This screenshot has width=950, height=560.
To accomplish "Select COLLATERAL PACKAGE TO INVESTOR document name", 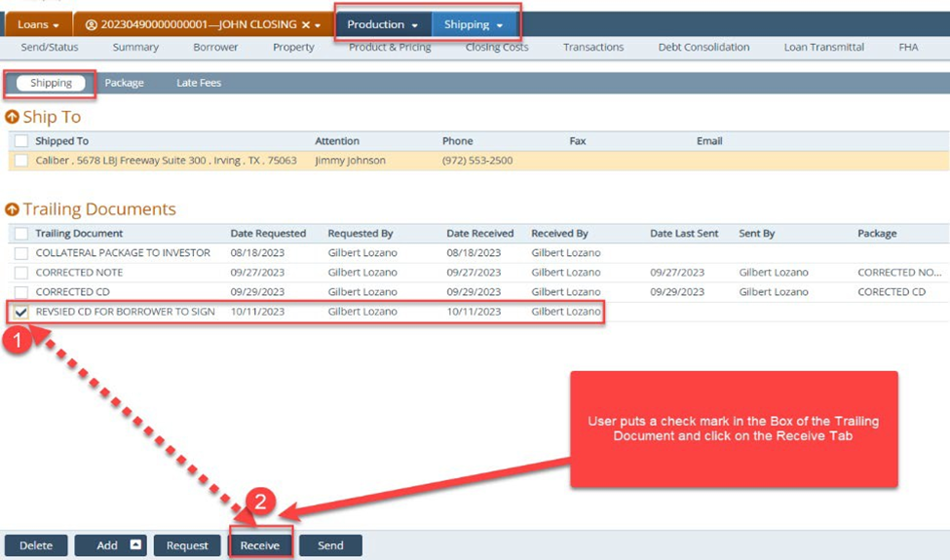I will [x=123, y=252].
